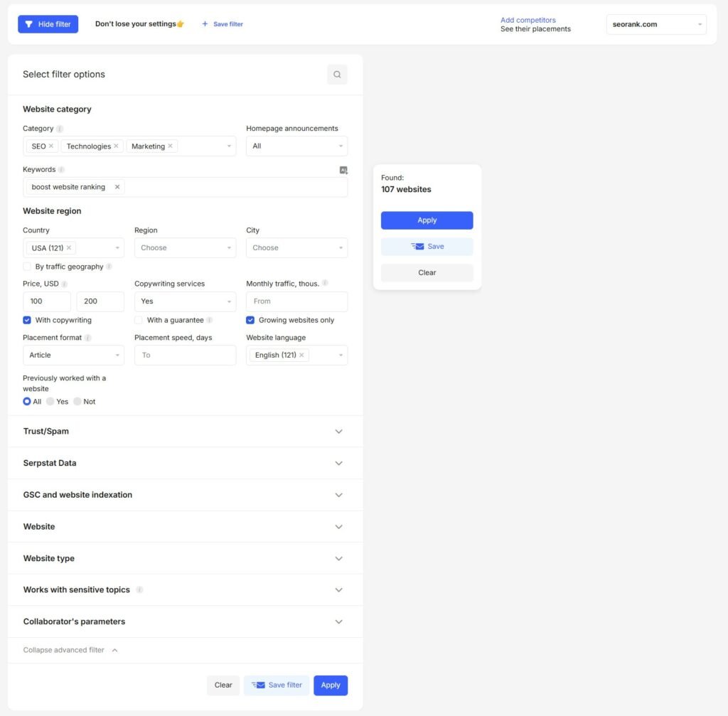Open the Region Choose dropdown

tap(186, 248)
